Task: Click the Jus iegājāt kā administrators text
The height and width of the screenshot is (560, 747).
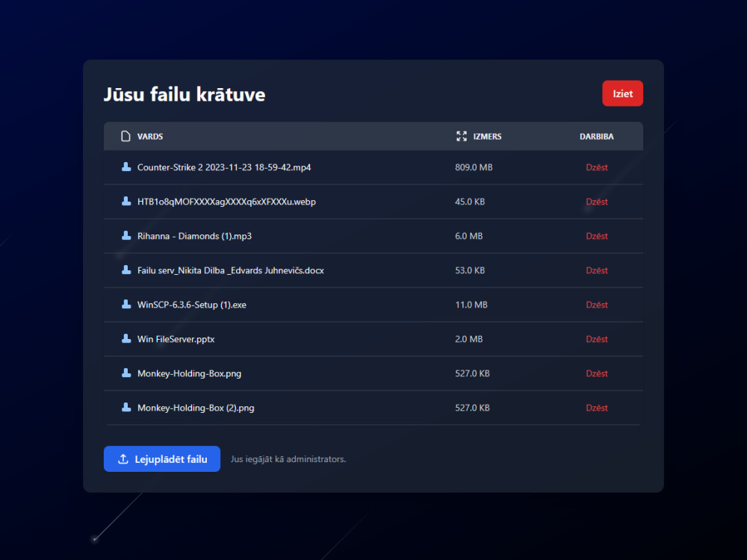Action: pos(288,459)
